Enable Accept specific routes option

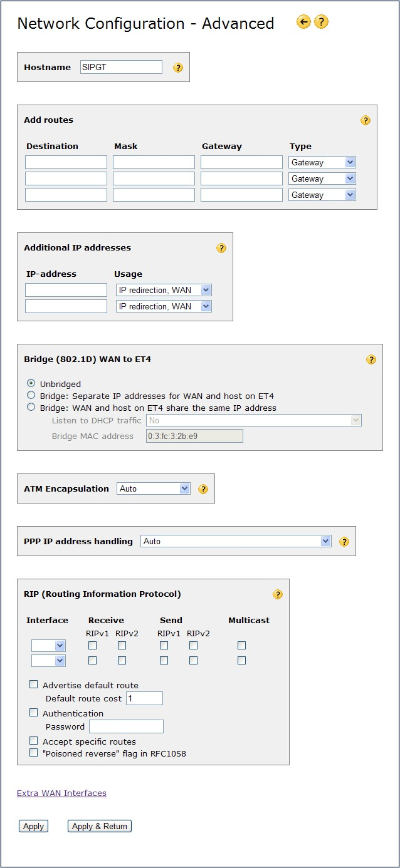(x=34, y=741)
